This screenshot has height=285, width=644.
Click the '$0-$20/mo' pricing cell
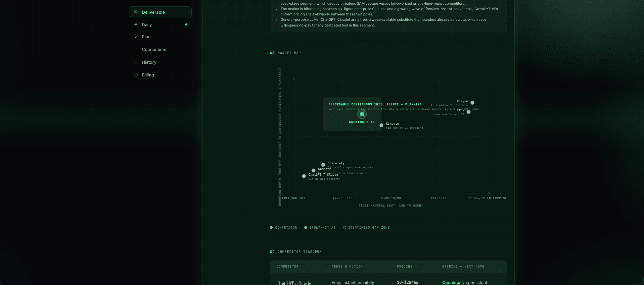click(407, 282)
